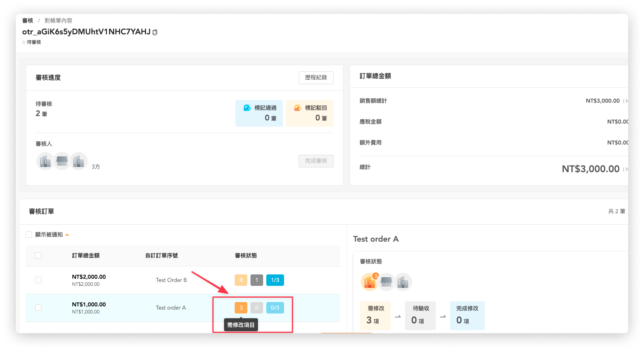Click the 應稅金額 label
This screenshot has height=351, width=644.
371,122
